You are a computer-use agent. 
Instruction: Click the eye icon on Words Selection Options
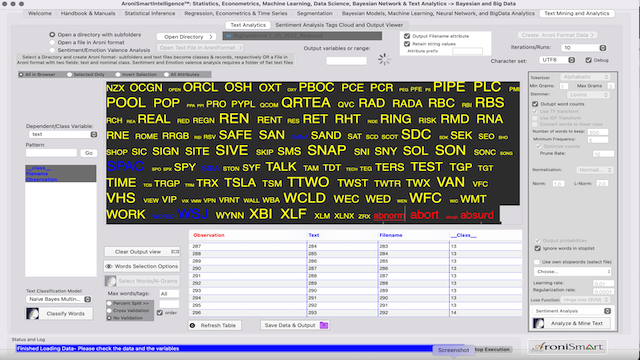(x=109, y=267)
